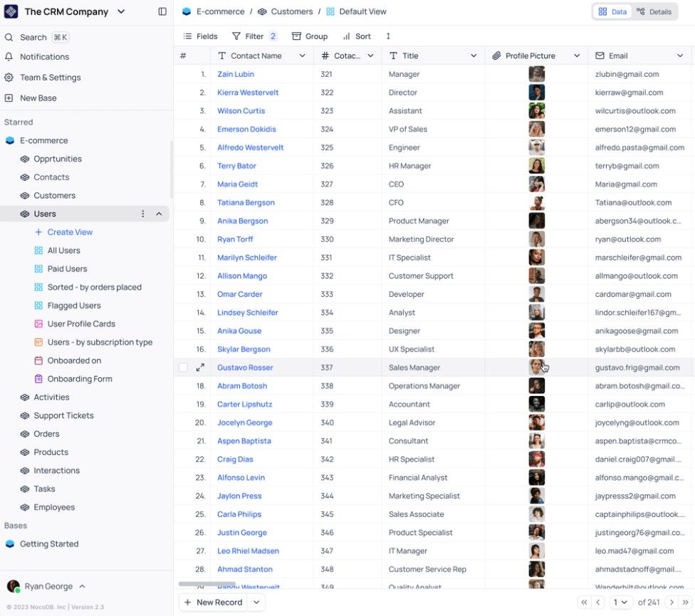The image size is (695, 616).
Task: Open Tasks table
Action: pos(44,489)
